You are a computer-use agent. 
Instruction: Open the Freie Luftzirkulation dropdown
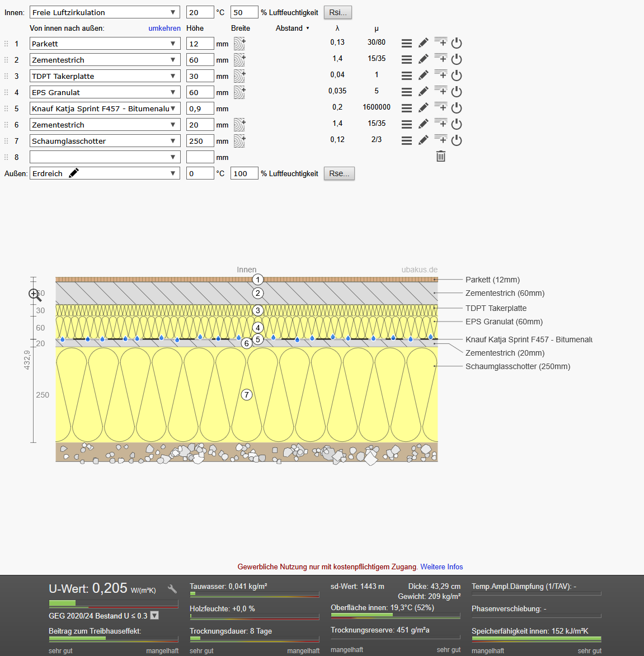point(105,12)
